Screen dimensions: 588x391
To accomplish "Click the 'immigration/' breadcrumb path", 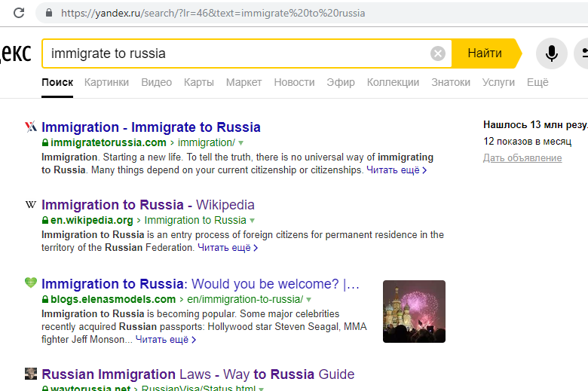I will click(207, 142).
